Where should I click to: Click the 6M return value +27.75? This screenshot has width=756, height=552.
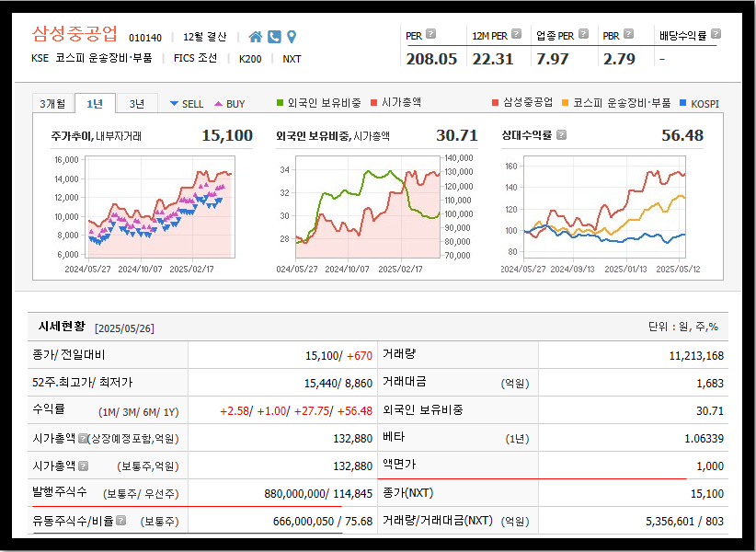312,410
